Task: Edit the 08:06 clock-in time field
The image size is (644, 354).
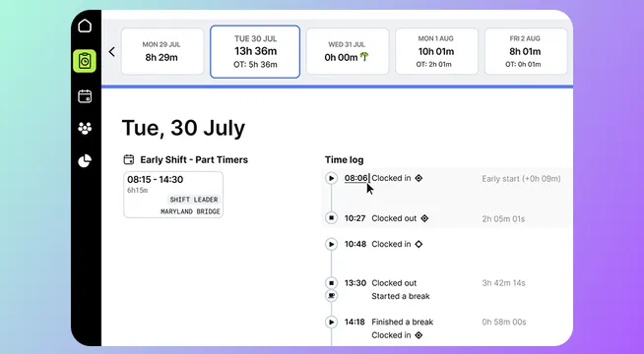Action: click(x=356, y=178)
